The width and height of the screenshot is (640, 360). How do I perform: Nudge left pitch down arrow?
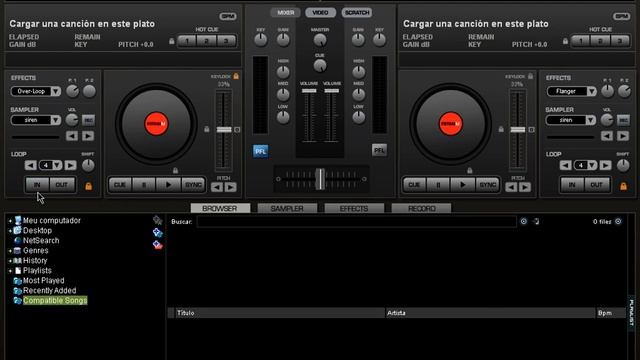tap(217, 187)
